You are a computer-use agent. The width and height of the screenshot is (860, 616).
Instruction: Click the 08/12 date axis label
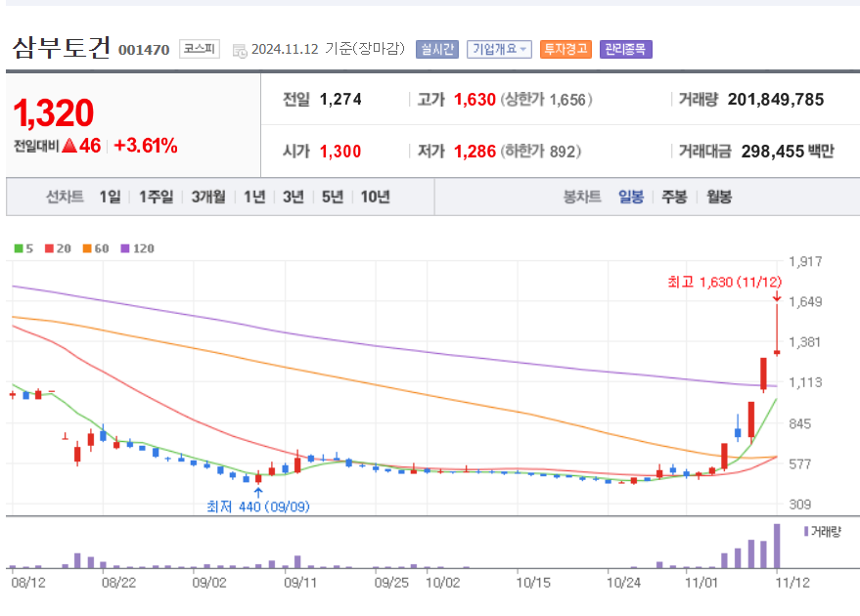(28, 583)
